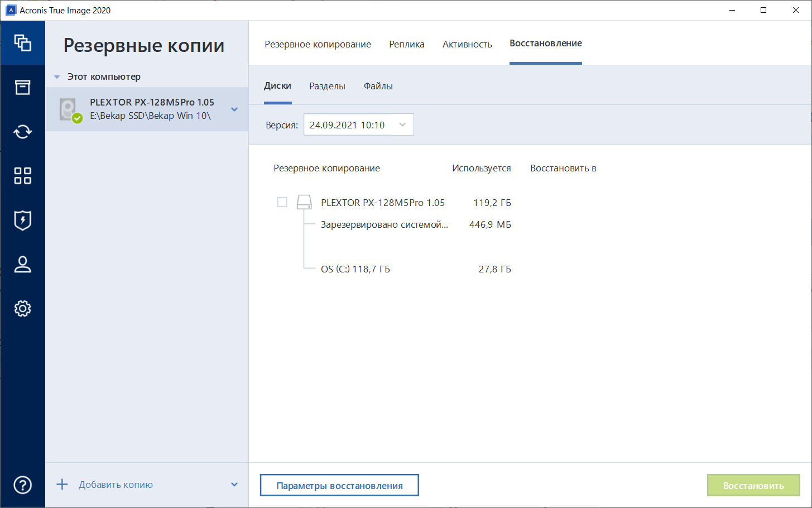Click the 27,8 ГБ used value
Viewport: 812px width, 508px height.
495,269
